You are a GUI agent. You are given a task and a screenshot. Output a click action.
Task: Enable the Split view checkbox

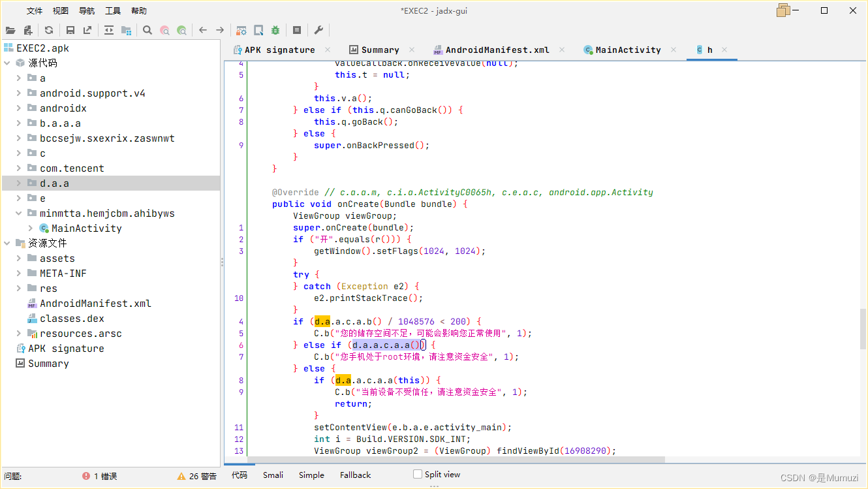(x=418, y=475)
